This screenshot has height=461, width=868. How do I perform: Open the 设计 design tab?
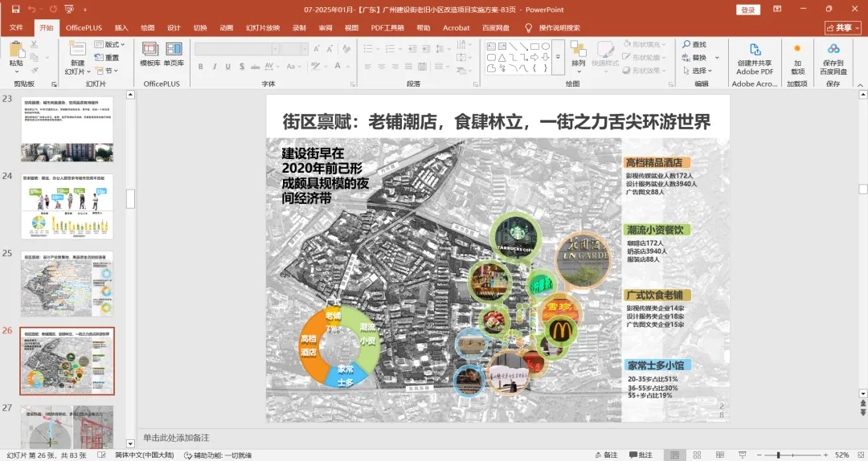click(174, 27)
